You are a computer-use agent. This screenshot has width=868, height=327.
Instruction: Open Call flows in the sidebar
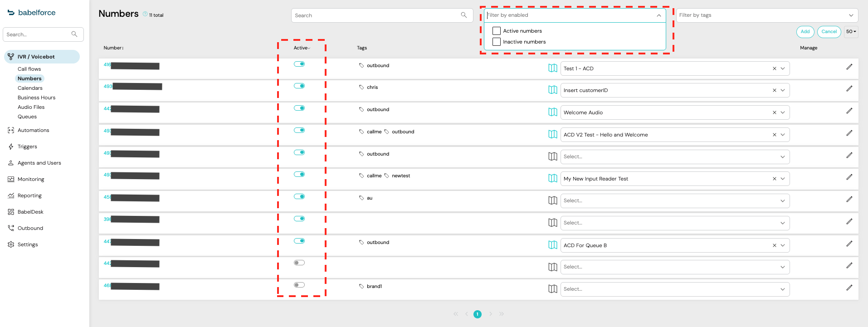(29, 69)
